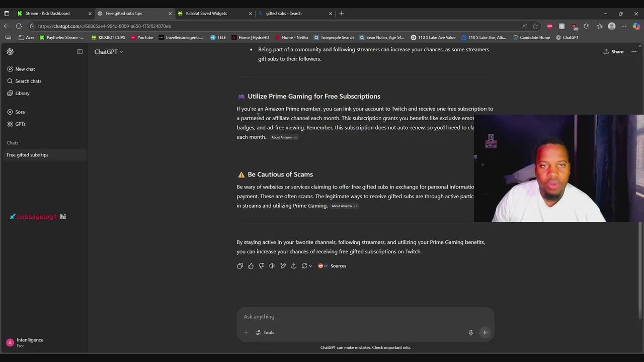The width and height of the screenshot is (644, 362).
Task: Click the Share button
Action: click(613, 52)
